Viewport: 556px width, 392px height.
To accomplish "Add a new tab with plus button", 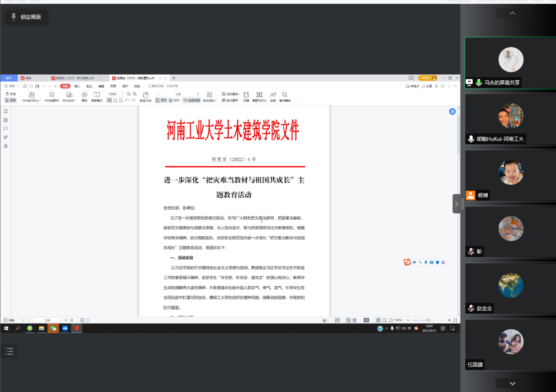I will point(174,78).
